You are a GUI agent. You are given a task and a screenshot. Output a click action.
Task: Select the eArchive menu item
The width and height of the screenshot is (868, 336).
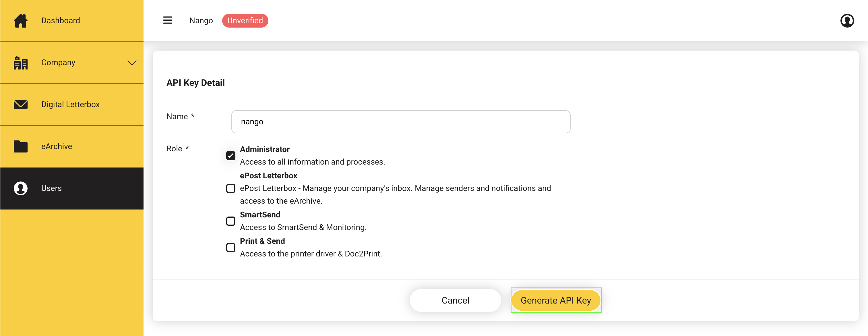[x=72, y=146]
